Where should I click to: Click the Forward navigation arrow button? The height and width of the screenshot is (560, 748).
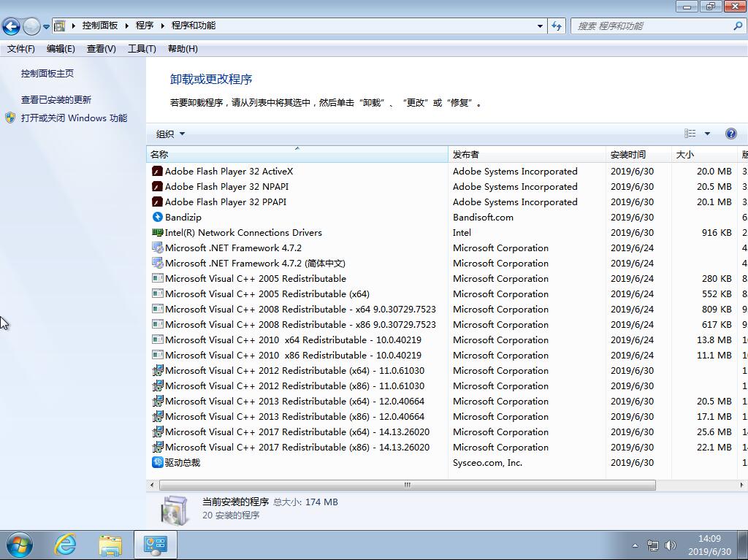click(31, 26)
